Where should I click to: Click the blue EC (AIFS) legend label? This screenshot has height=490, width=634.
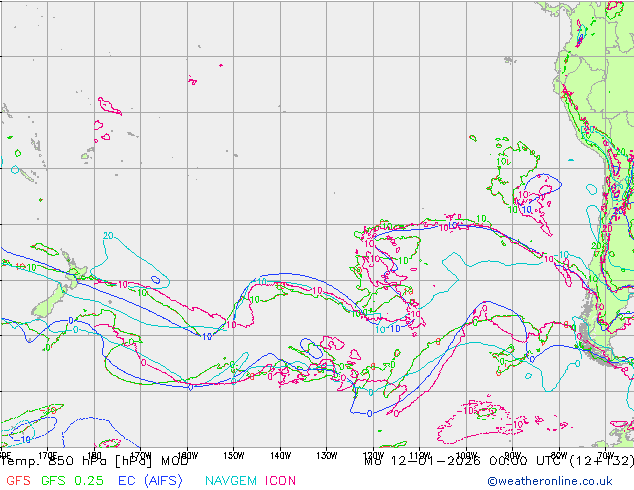(x=150, y=481)
